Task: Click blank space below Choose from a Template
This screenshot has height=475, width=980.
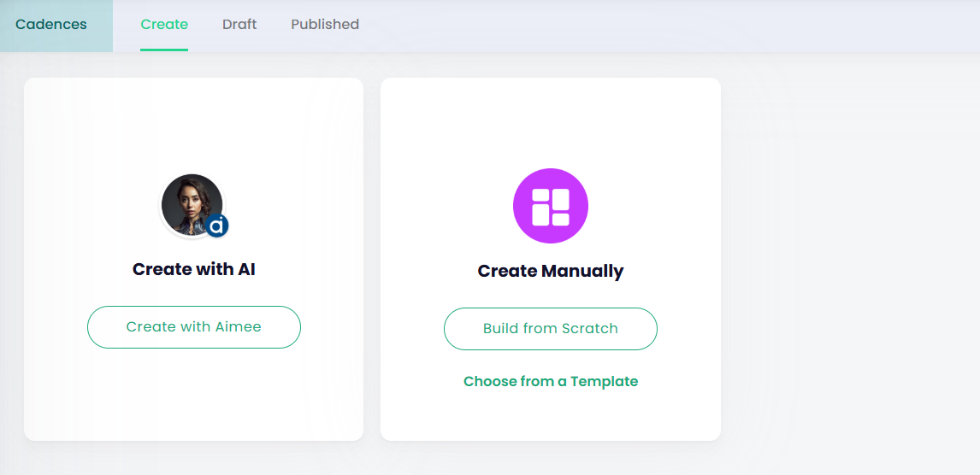Action: pyautogui.click(x=551, y=417)
